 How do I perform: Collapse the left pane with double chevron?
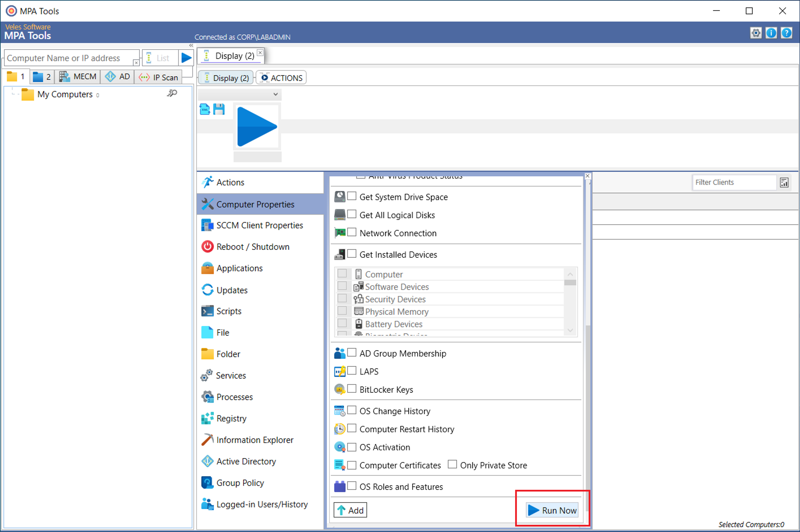(191, 45)
